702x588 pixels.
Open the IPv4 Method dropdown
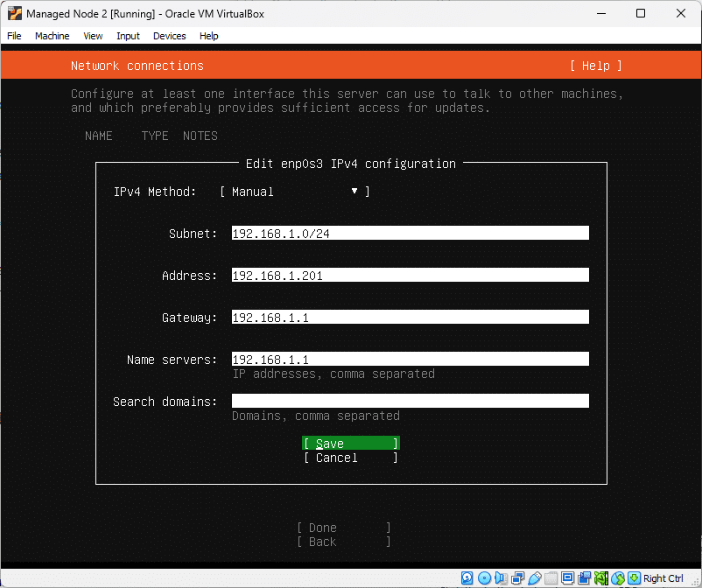pos(294,192)
